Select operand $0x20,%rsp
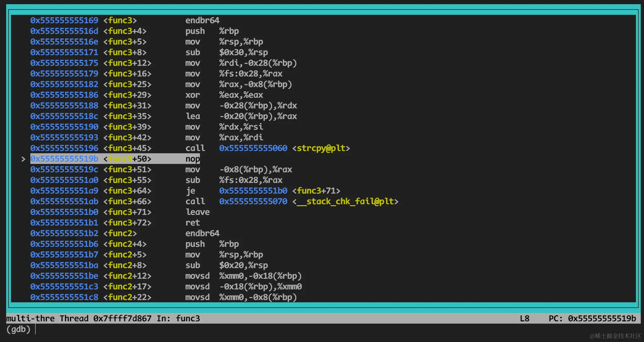 [x=244, y=265]
